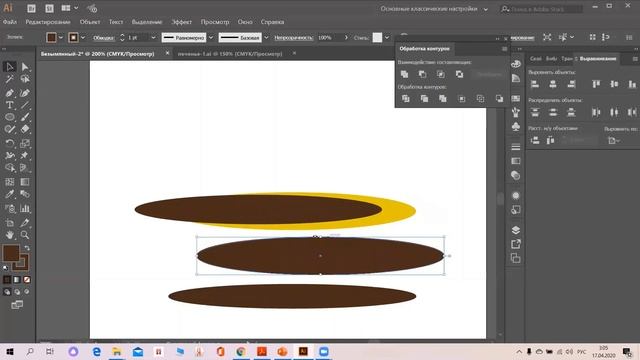Expand the opacity slider arrow
640x360 pixels.
[346, 38]
